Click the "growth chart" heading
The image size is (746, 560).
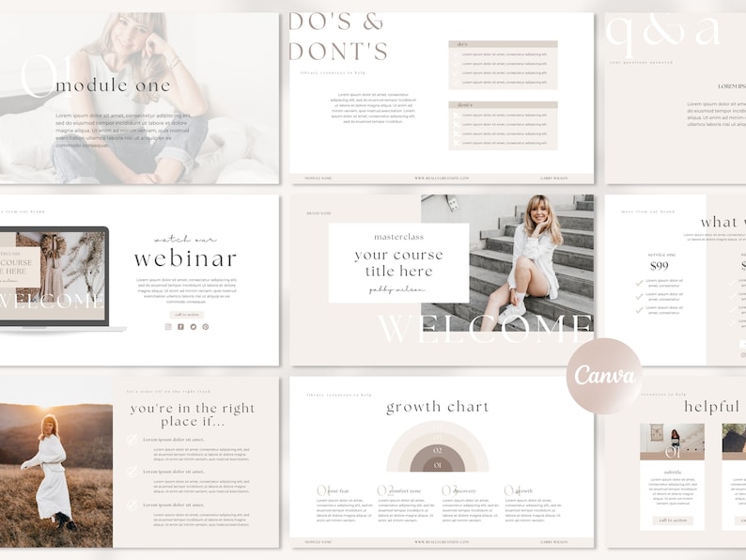click(438, 407)
